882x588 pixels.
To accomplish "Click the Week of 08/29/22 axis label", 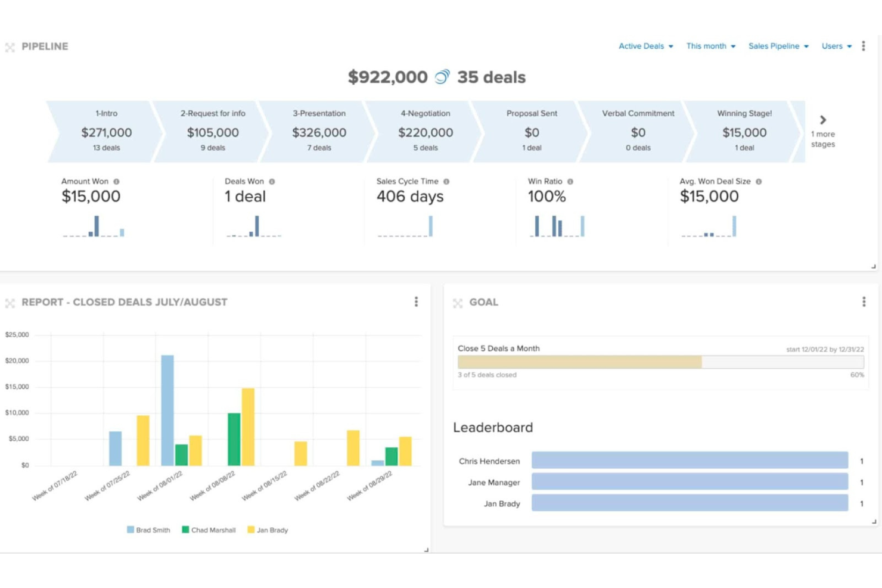I will pos(370,486).
